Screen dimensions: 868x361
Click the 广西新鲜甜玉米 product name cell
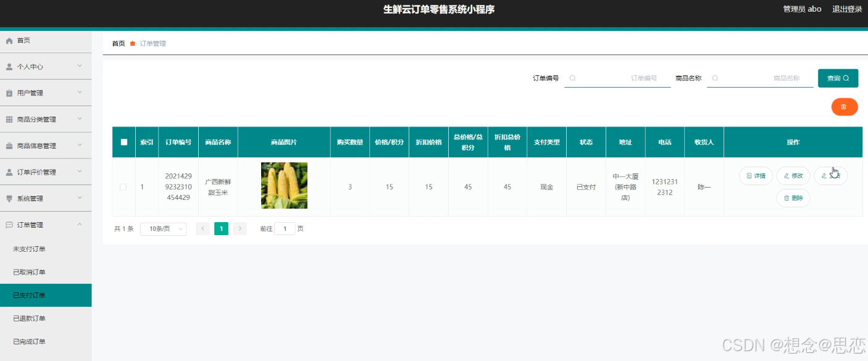(218, 187)
